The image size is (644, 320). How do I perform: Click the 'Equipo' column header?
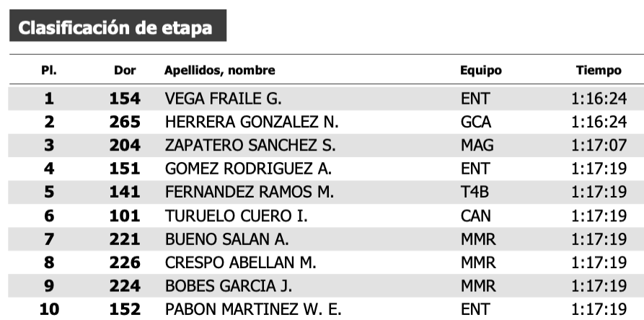pyautogui.click(x=481, y=71)
